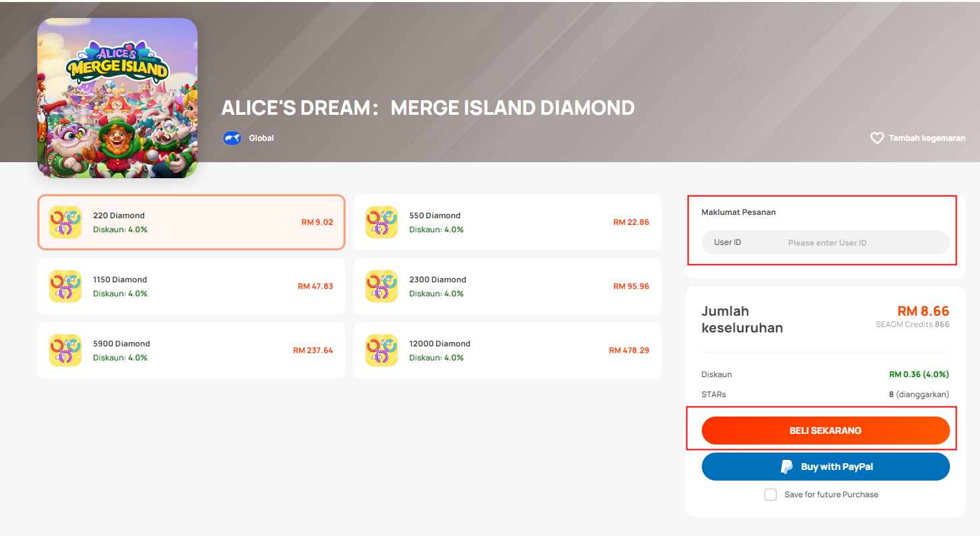The width and height of the screenshot is (980, 536).
Task: Choose the 1150 Diamond option at RM 47.83
Action: point(191,286)
